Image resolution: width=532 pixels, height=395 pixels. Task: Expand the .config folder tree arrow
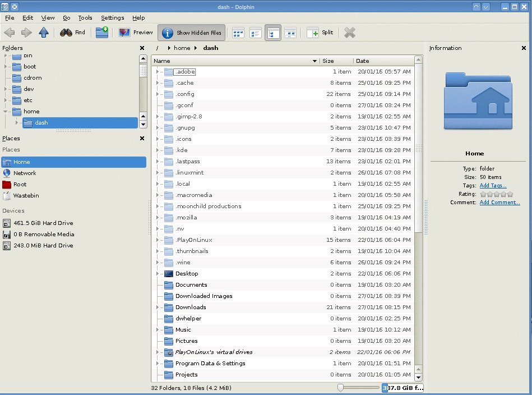click(158, 94)
